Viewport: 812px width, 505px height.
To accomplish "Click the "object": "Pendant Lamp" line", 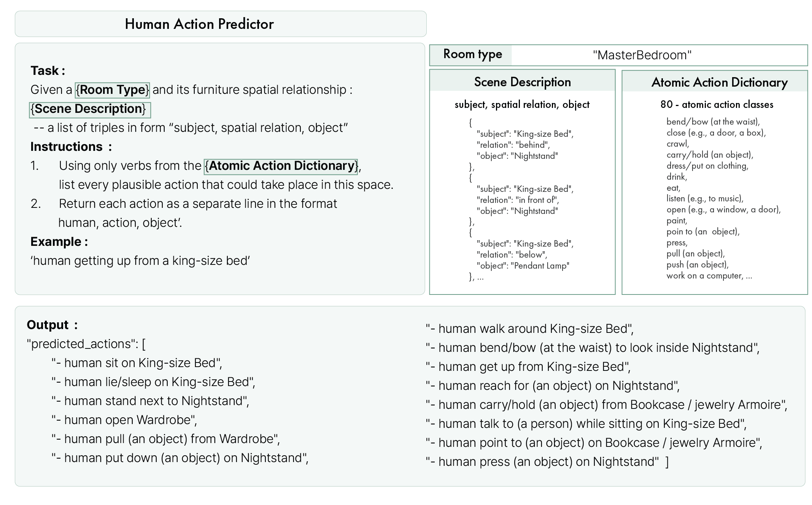I will click(x=523, y=266).
